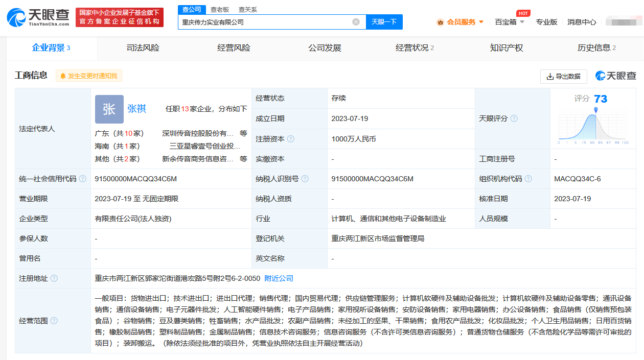Open 消息中心 link in header
Screen dimensions: 644x360
pyautogui.click(x=582, y=22)
